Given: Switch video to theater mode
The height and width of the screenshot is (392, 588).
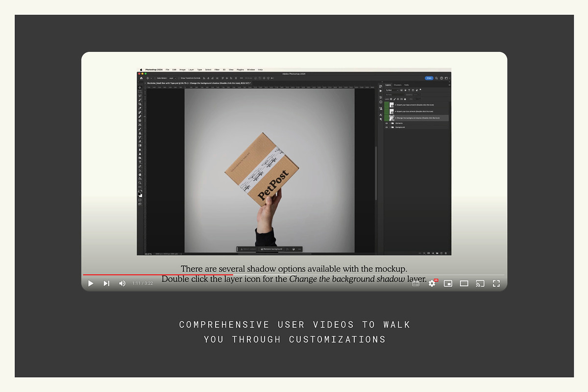Looking at the screenshot, I should click(x=464, y=283).
